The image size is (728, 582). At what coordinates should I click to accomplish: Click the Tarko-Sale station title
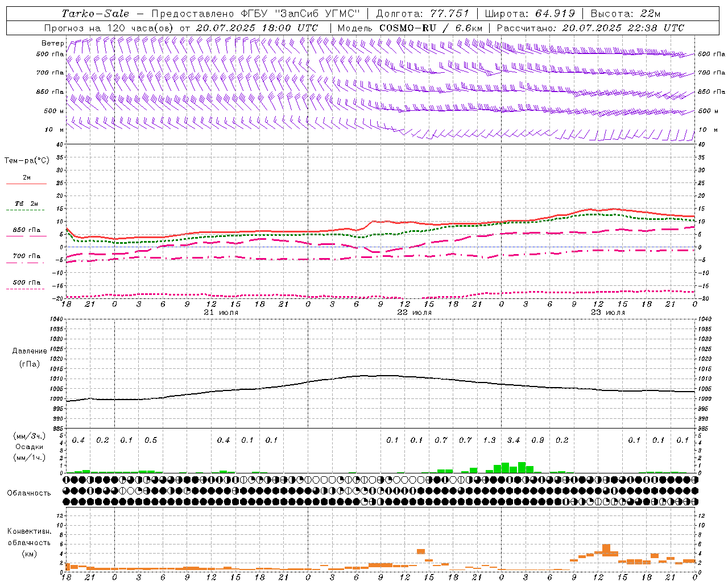point(96,14)
